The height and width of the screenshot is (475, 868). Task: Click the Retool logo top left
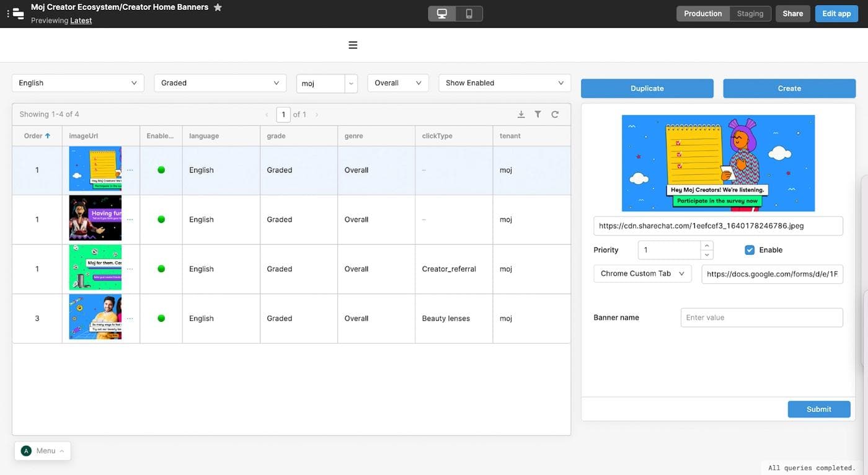[18, 12]
